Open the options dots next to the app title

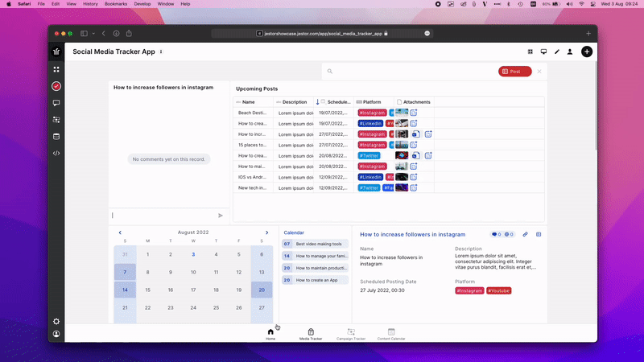[161, 51]
